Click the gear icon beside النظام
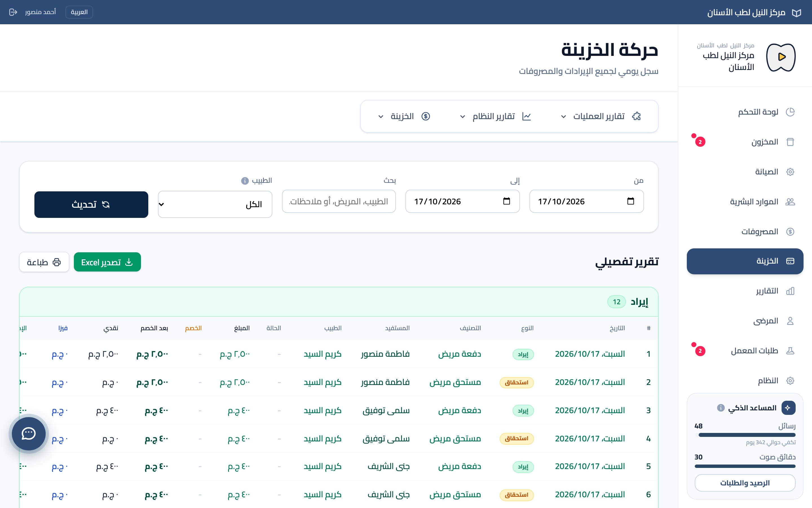Viewport: 812px width, 508px height. pos(790,381)
